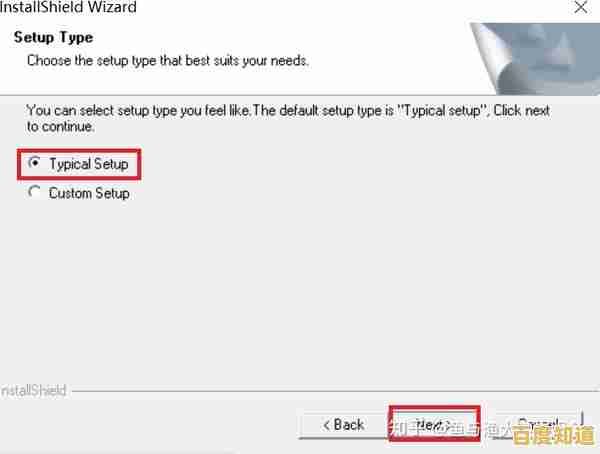Go back with the Back button
Image resolution: width=600 pixels, height=454 pixels.
coord(343,424)
